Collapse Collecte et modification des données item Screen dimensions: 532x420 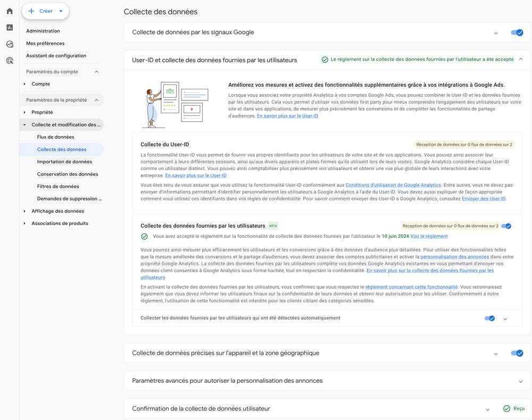tap(24, 125)
